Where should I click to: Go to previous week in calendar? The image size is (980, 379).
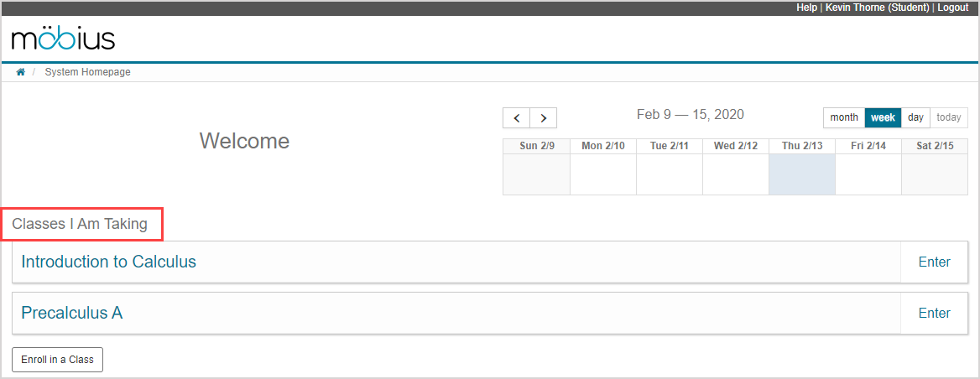coord(516,118)
